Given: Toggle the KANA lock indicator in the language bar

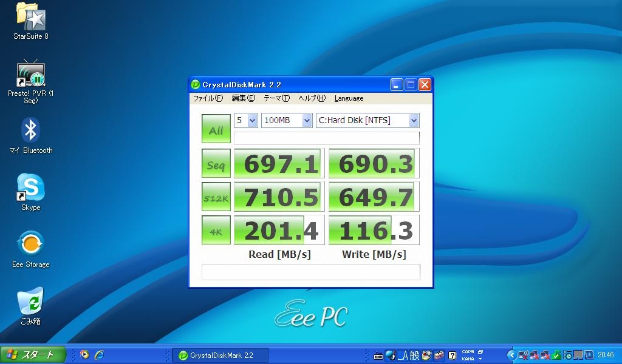Looking at the screenshot, I should (x=468, y=359).
